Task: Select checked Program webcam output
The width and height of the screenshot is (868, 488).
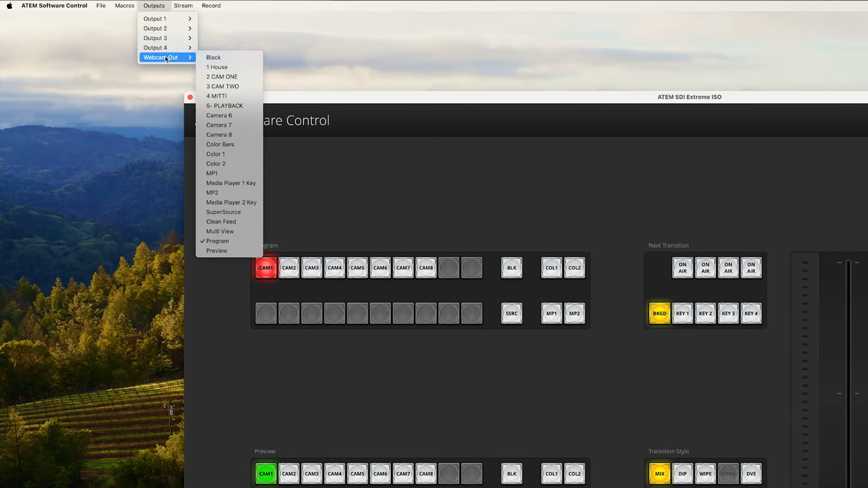Action: tap(229, 241)
